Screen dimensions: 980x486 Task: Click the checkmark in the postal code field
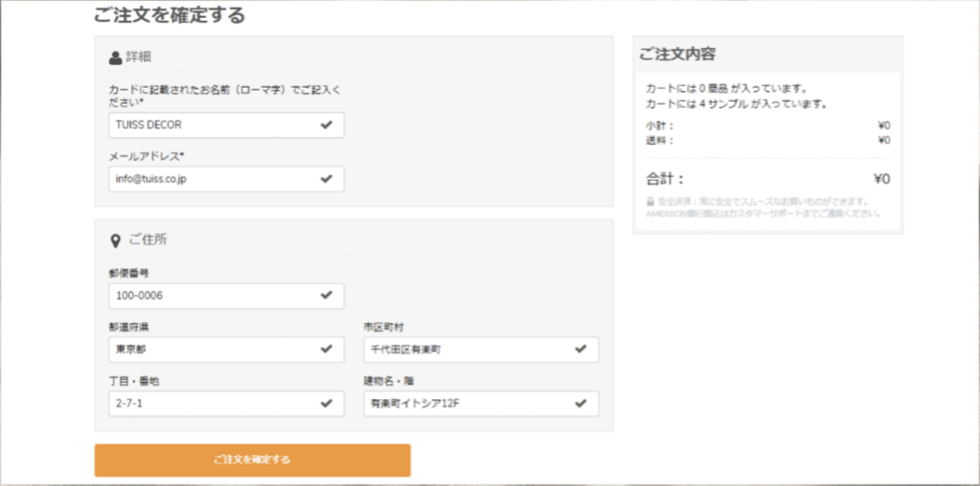pyautogui.click(x=327, y=295)
